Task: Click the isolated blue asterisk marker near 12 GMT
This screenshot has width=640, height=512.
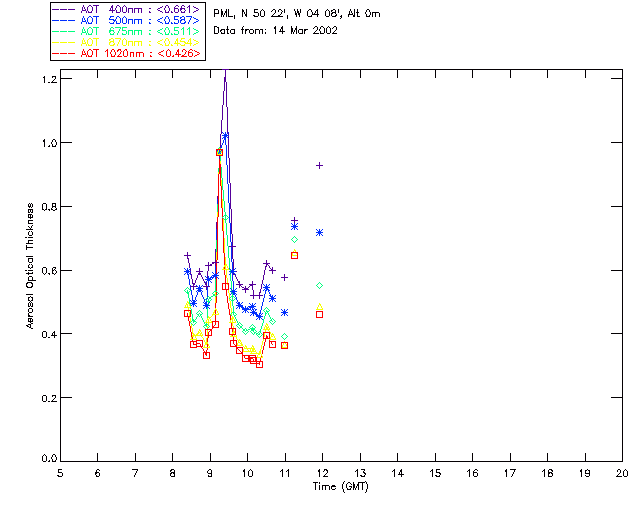Action: pos(320,233)
